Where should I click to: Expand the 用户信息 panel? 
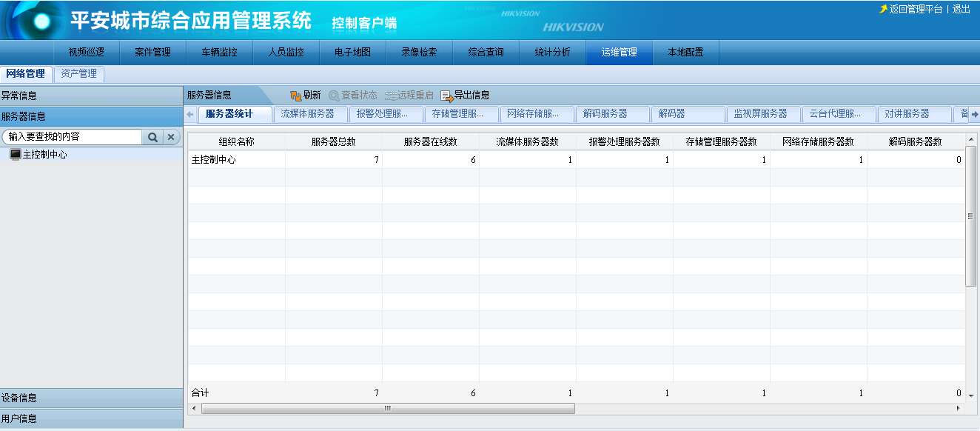91,418
